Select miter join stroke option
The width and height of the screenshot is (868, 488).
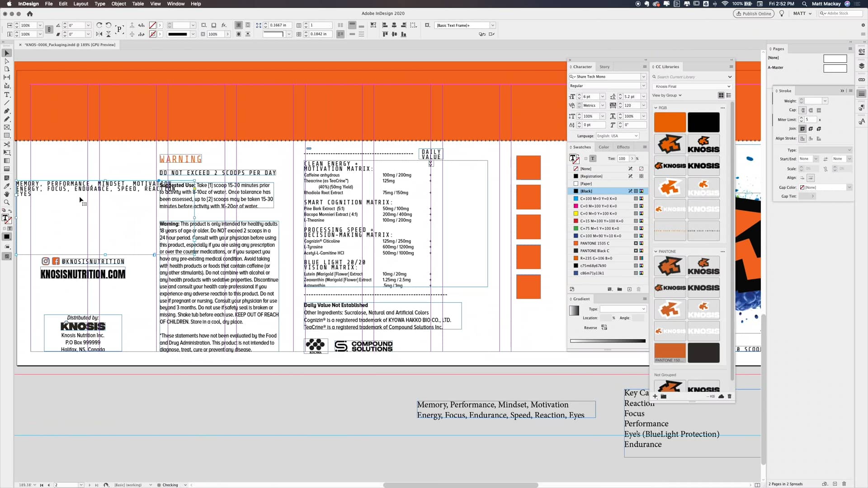click(803, 129)
